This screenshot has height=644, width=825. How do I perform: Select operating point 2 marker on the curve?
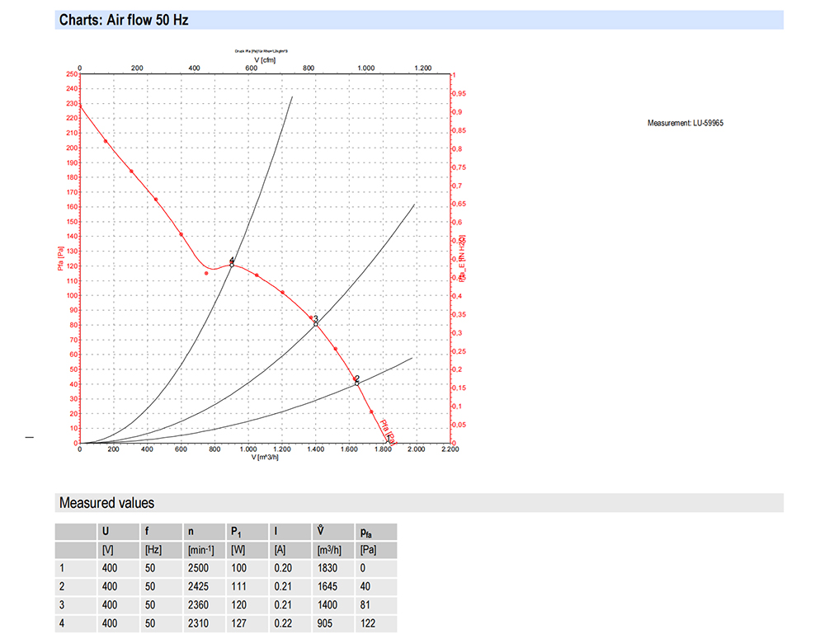[x=356, y=383]
